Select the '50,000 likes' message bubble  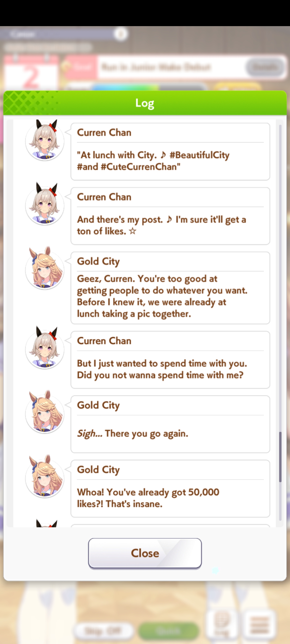pos(170,488)
